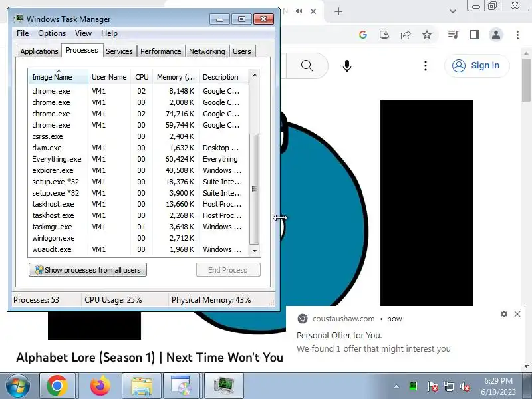The width and height of the screenshot is (532, 399).
Task: Dismiss the coustaushaw.com notification
Action: pyautogui.click(x=517, y=314)
